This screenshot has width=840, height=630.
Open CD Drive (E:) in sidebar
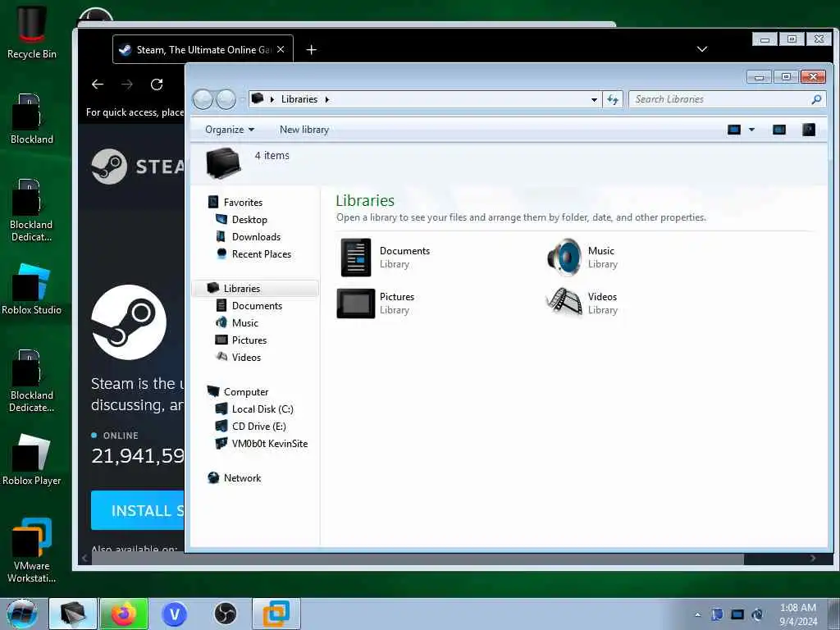[258, 426]
